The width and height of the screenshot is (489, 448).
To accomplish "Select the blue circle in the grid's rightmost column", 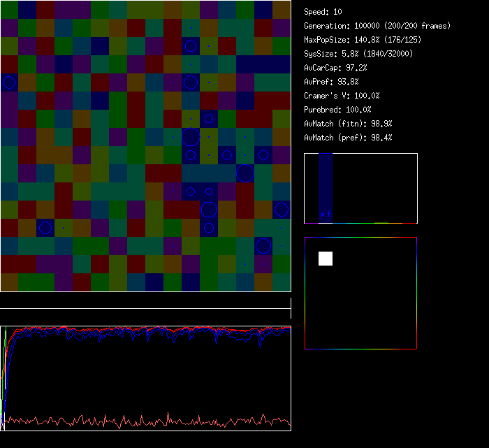I will point(282,210).
